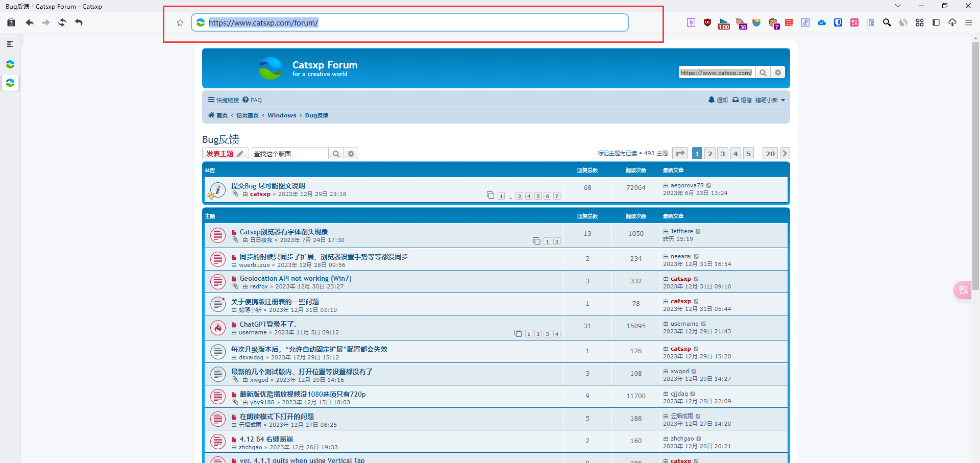
Task: Open the monkey extension with badge 7
Action: (x=773, y=23)
